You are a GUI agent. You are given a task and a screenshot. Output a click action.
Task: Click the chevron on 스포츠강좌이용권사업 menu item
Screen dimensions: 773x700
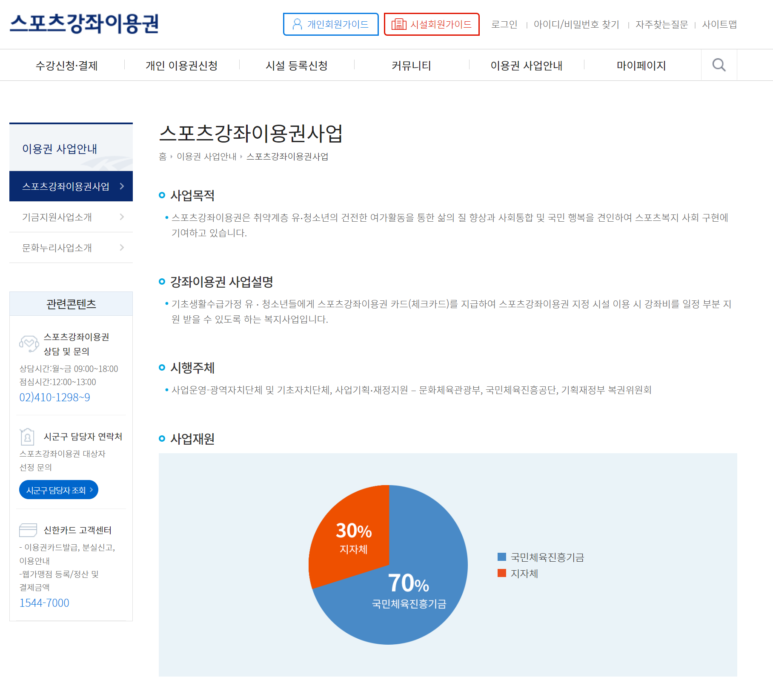[x=121, y=186]
